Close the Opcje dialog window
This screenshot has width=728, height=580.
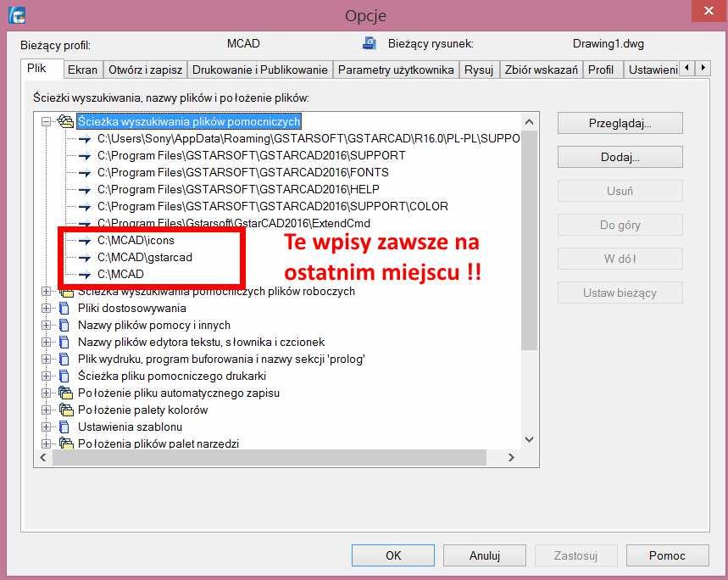[709, 11]
